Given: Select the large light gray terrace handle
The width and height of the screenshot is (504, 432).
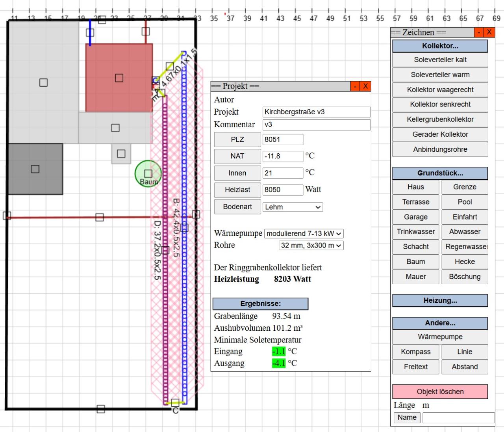Looking at the screenshot, I should (43, 82).
